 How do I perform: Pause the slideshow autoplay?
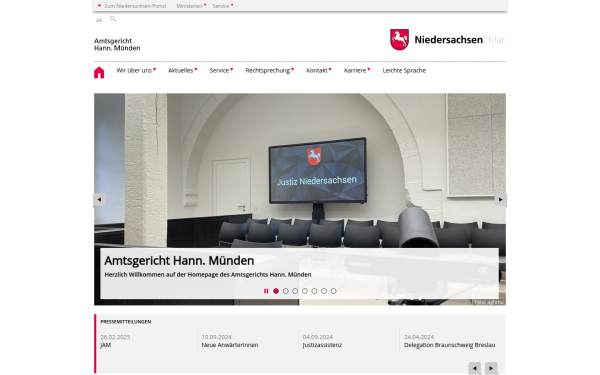click(266, 291)
